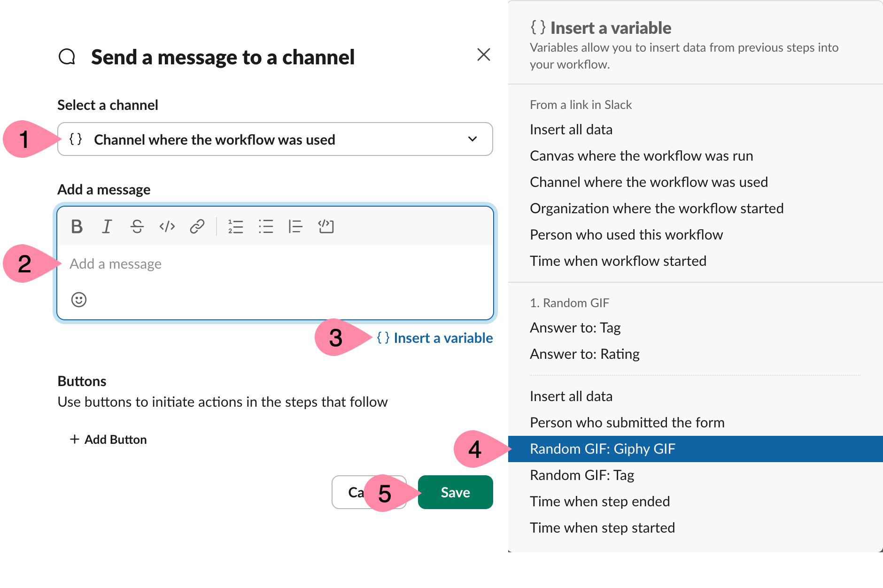Screen dimensions: 883x588
Task: Click the inline code formatting icon
Action: pyautogui.click(x=167, y=227)
